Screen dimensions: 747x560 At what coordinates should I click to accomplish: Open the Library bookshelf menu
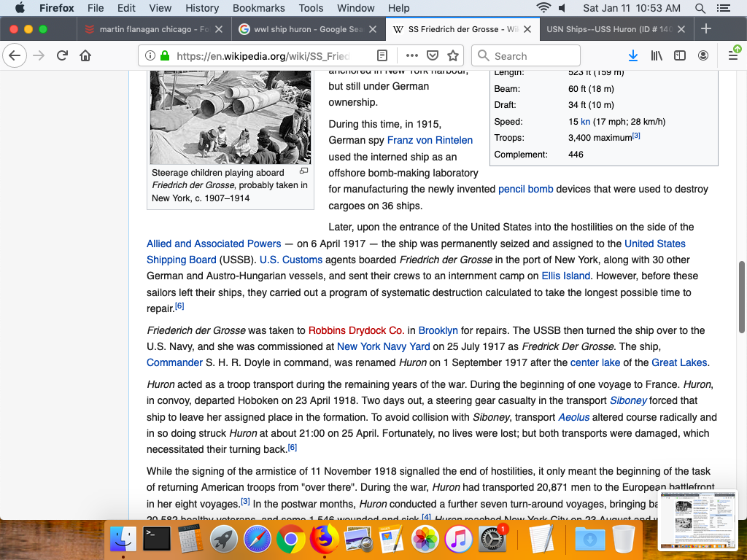657,56
